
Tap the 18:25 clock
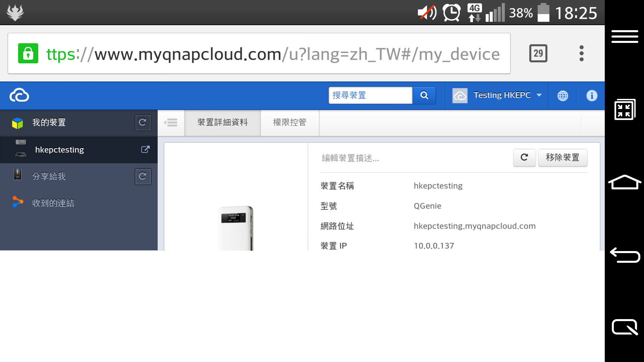tap(576, 13)
